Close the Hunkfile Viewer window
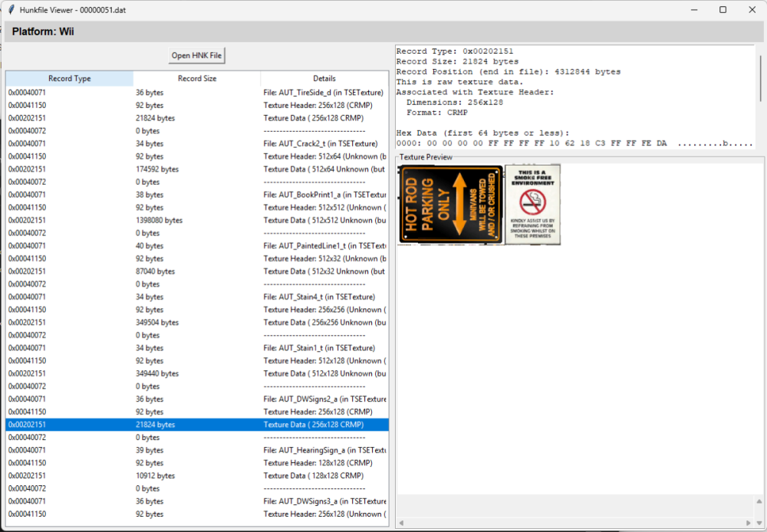The image size is (767, 532). [x=750, y=10]
